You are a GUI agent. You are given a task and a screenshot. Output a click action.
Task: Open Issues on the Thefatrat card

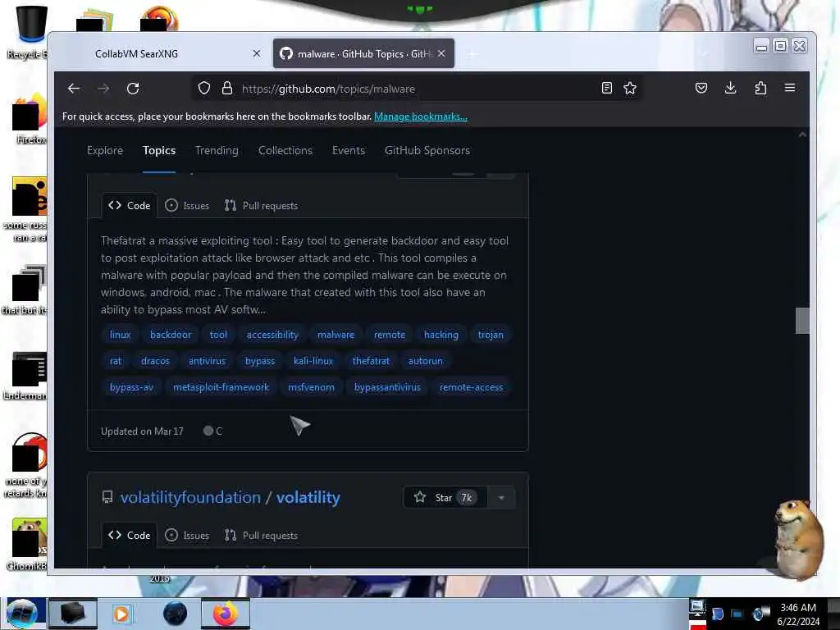tap(187, 206)
